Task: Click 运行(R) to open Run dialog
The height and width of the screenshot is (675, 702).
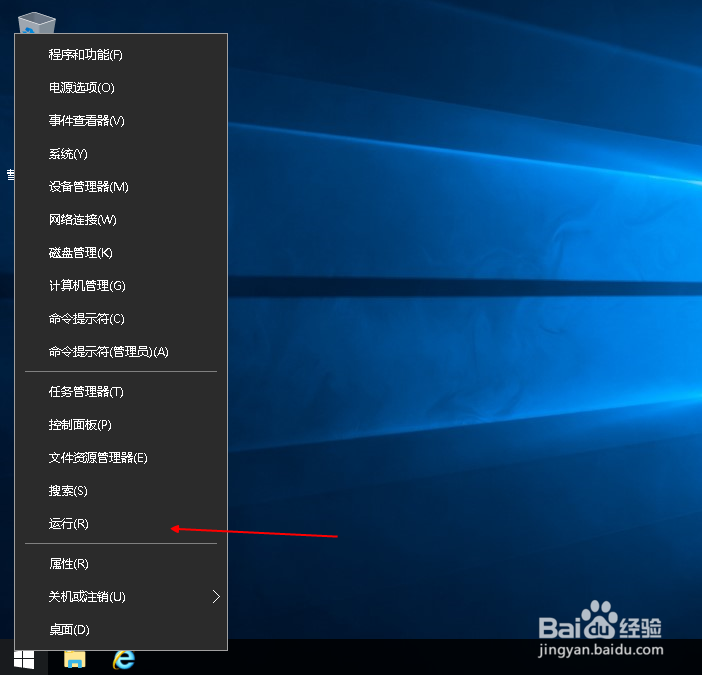Action: click(x=121, y=524)
